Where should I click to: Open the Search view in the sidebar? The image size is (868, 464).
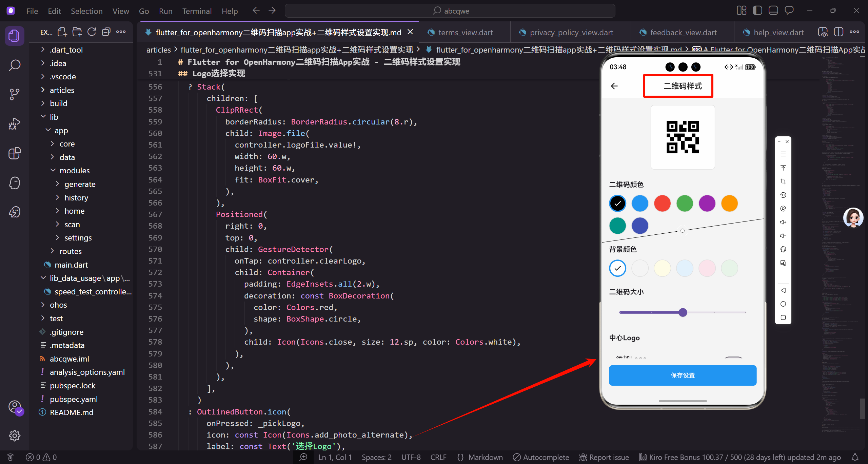coord(15,65)
